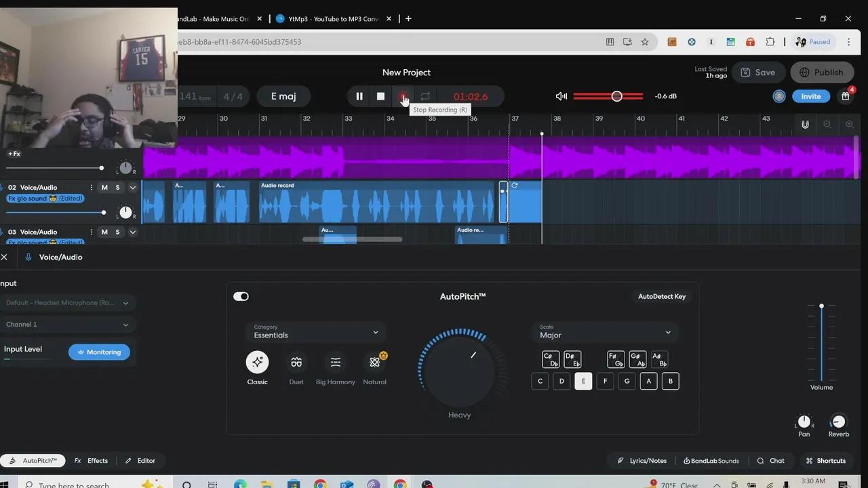This screenshot has height=488, width=868.
Task: Mute track 02 Voice/Audio
Action: click(x=104, y=187)
